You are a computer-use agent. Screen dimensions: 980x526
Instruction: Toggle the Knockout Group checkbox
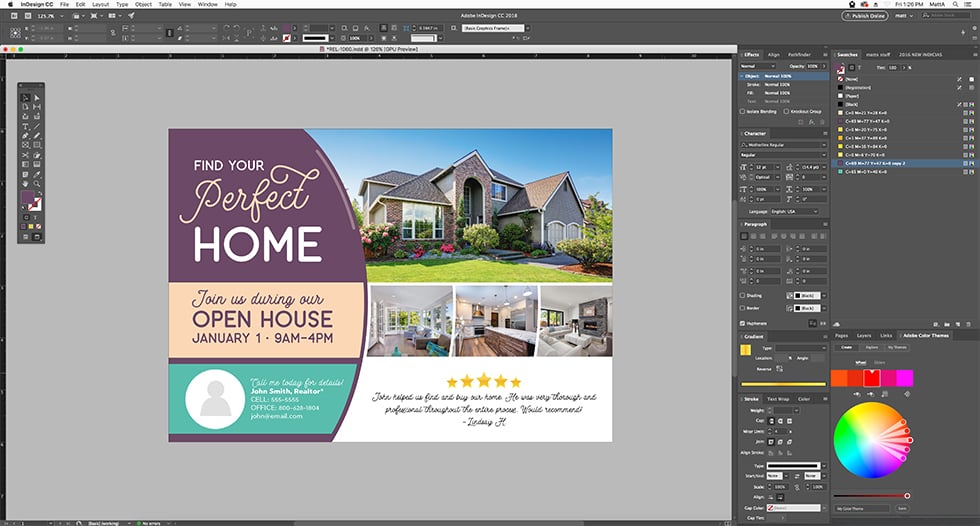click(x=786, y=111)
